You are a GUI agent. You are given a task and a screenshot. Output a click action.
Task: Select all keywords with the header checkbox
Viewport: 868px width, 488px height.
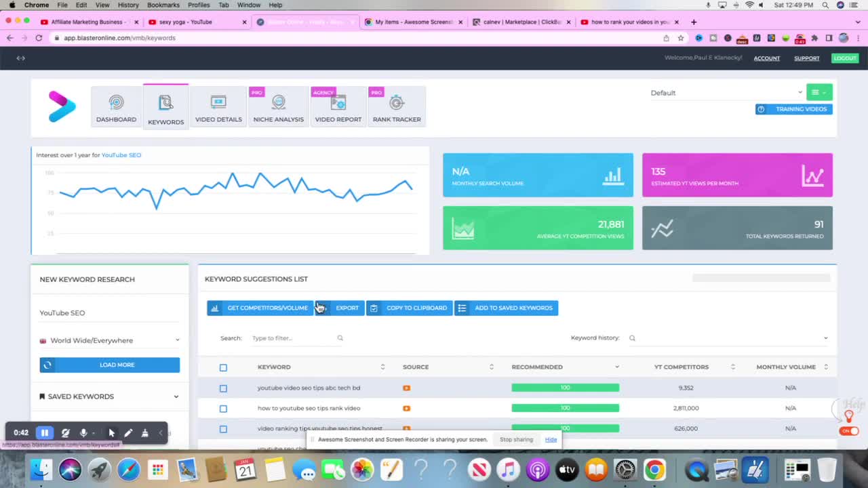(223, 367)
